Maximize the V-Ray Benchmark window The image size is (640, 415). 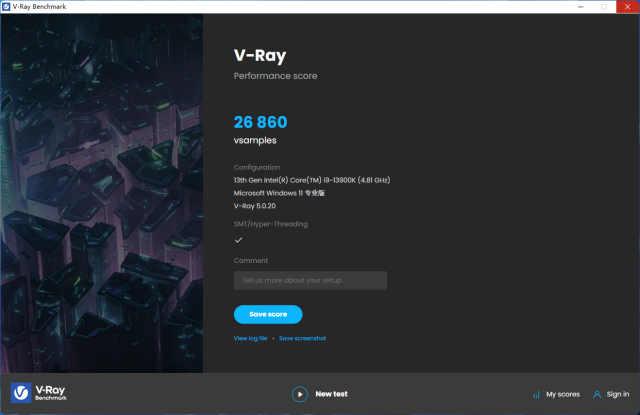(x=604, y=7)
